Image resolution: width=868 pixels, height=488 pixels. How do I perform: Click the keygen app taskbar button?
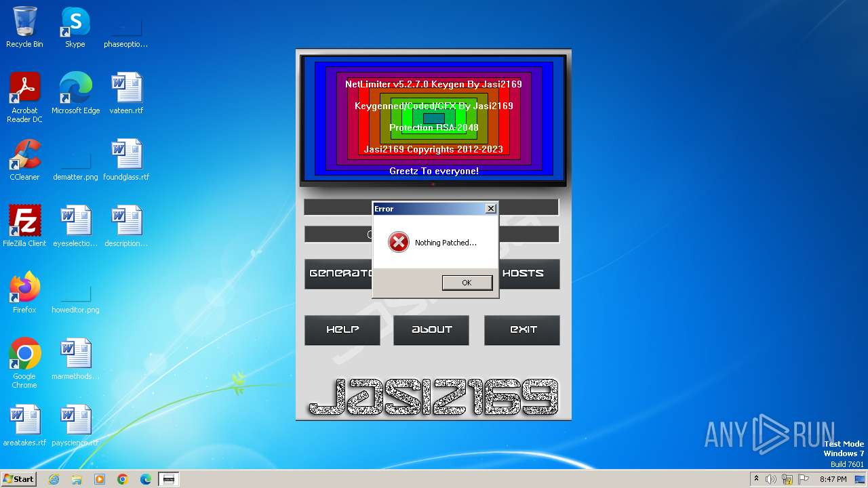[x=169, y=479]
